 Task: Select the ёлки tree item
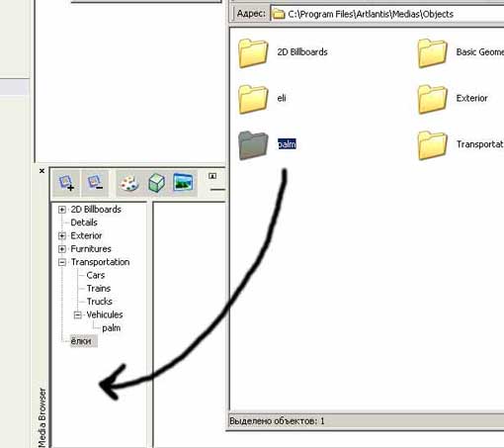81,341
